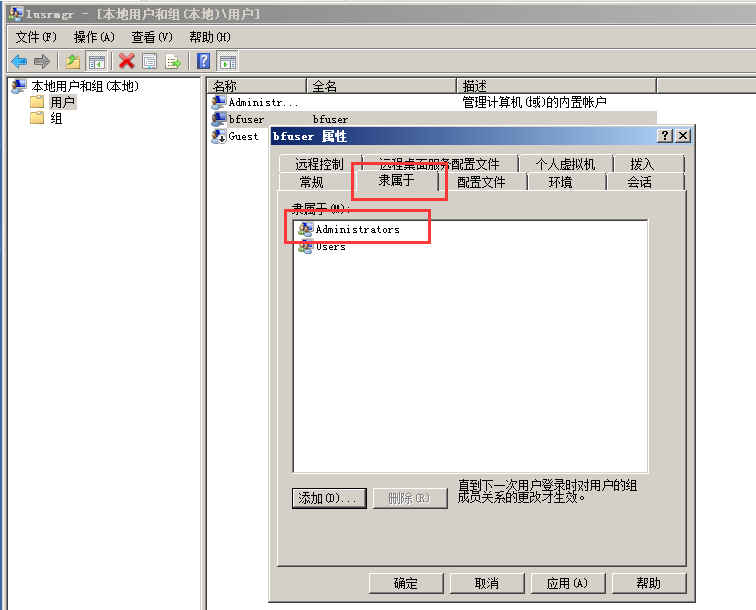Click the 用户 folder icon in tree
This screenshot has width=756, height=610.
point(37,102)
